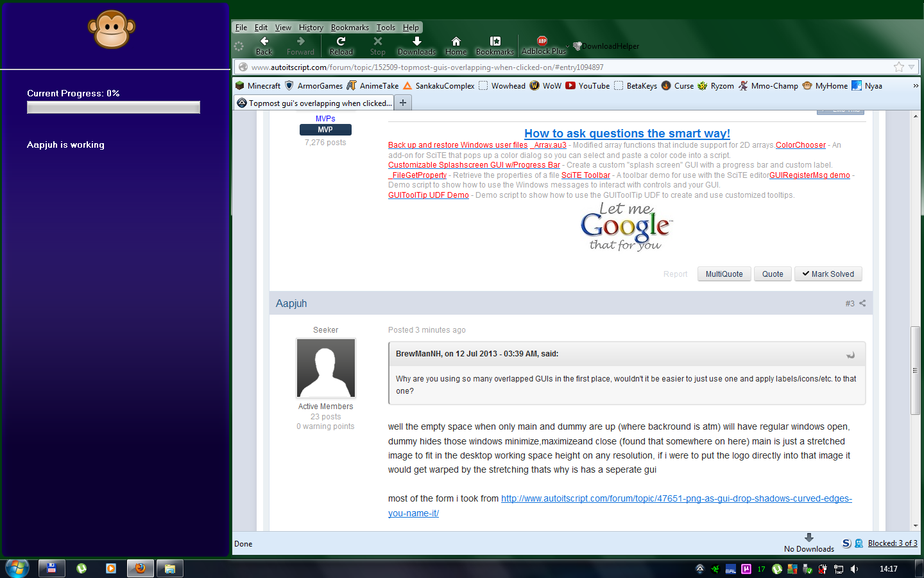Toggle MultiQuote on the post
Screen dimensions: 924x578
coord(724,274)
